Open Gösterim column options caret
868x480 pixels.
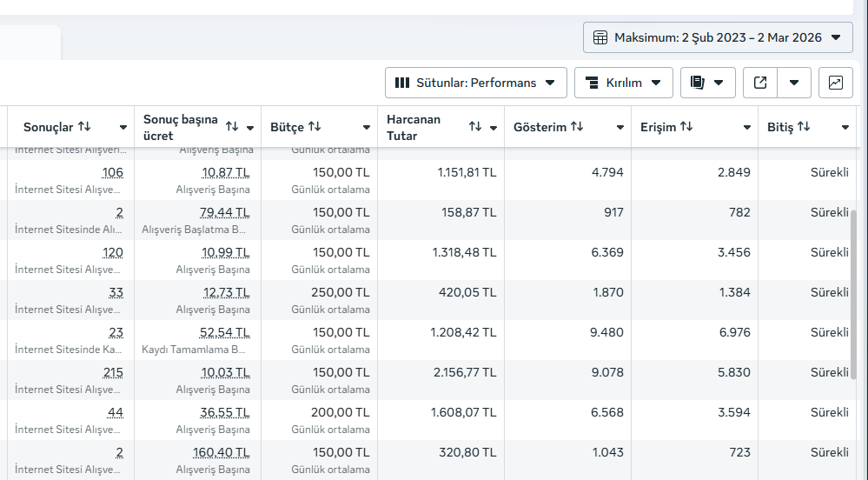620,128
